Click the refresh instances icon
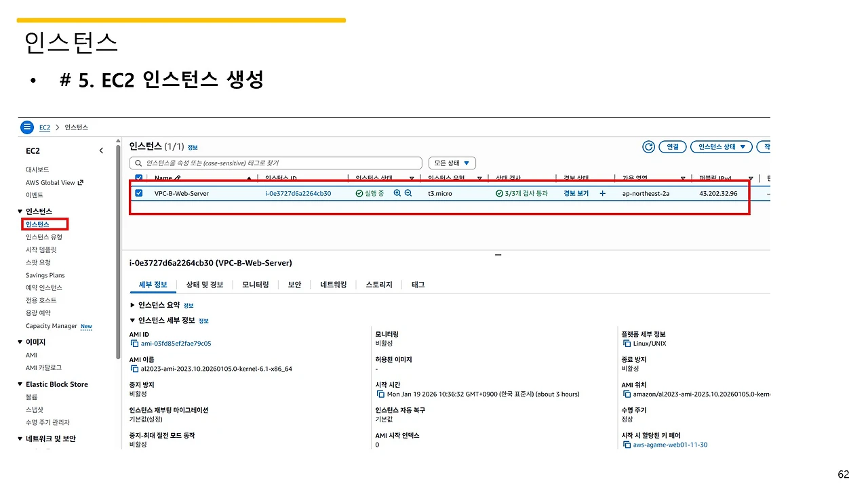 click(x=649, y=146)
